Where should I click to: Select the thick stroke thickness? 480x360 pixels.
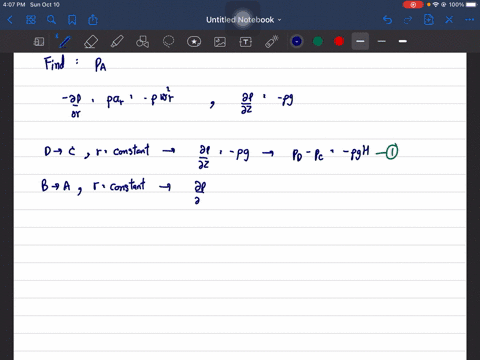[x=403, y=41]
